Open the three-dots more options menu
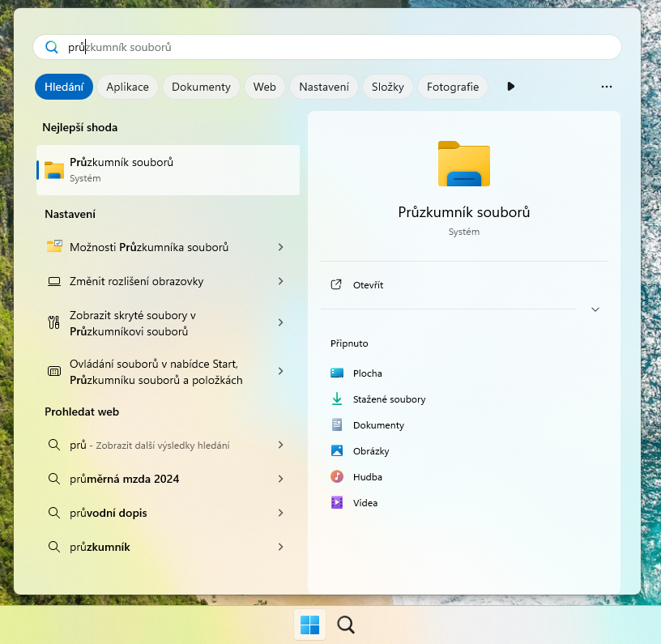 tap(606, 87)
